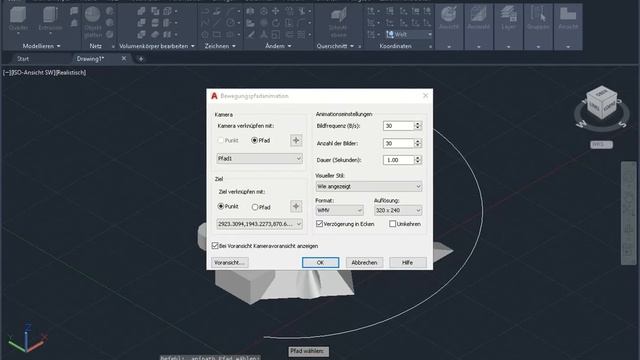Click the Koordinaten panel title
The image size is (640, 360).
tap(395, 46)
